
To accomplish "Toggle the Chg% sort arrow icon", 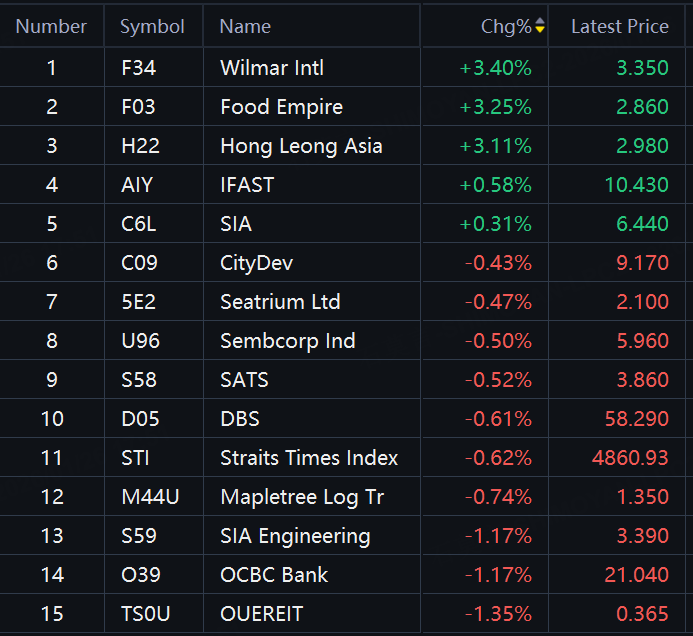I will pyautogui.click(x=540, y=27).
